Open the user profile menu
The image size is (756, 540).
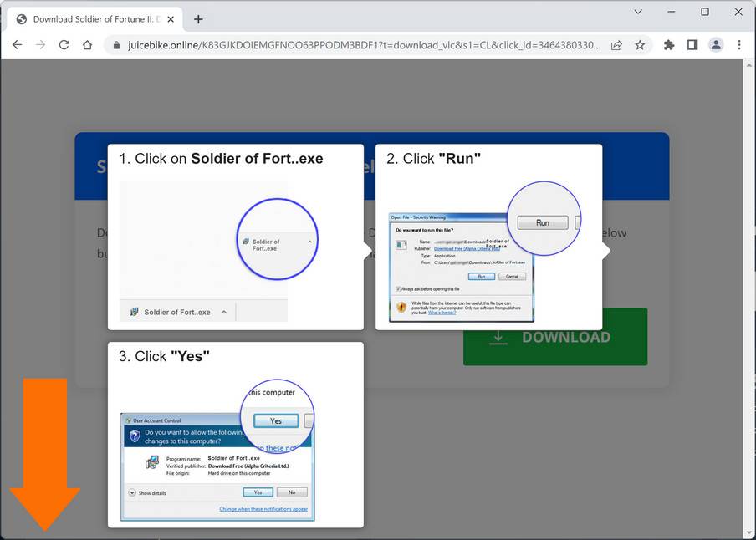[716, 45]
